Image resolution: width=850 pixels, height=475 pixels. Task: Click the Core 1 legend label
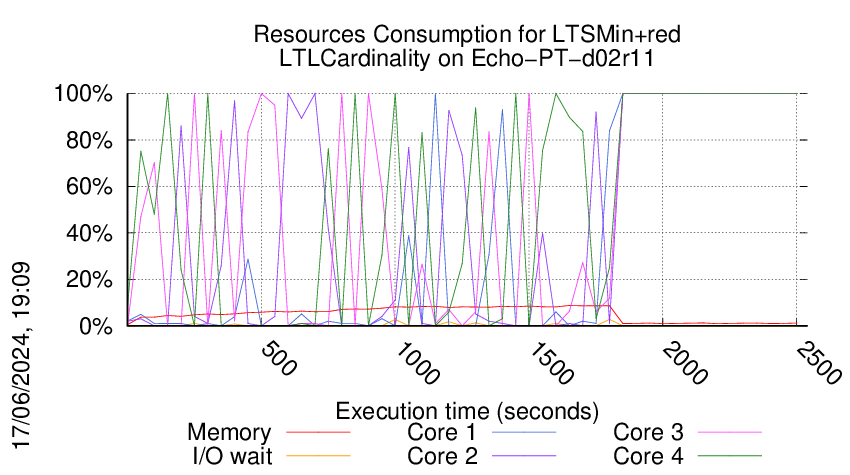coord(441,433)
